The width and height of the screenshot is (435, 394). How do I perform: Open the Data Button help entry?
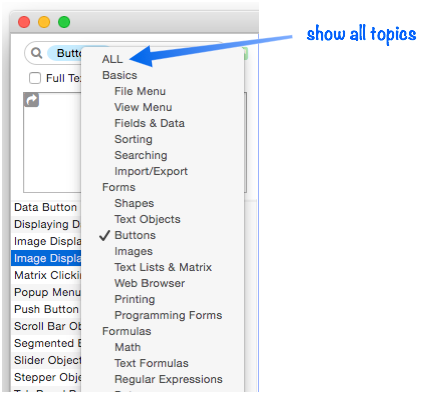[x=46, y=207]
